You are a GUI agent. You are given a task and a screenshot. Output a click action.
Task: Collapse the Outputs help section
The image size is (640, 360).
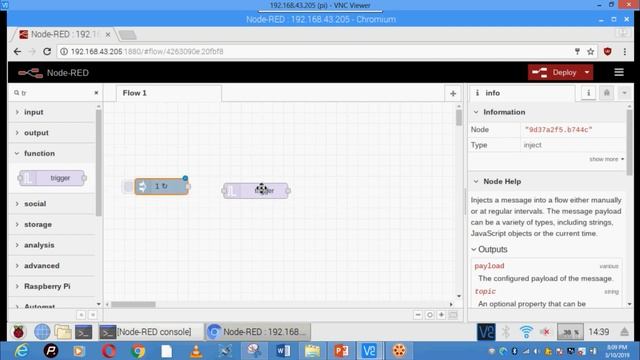pos(489,249)
